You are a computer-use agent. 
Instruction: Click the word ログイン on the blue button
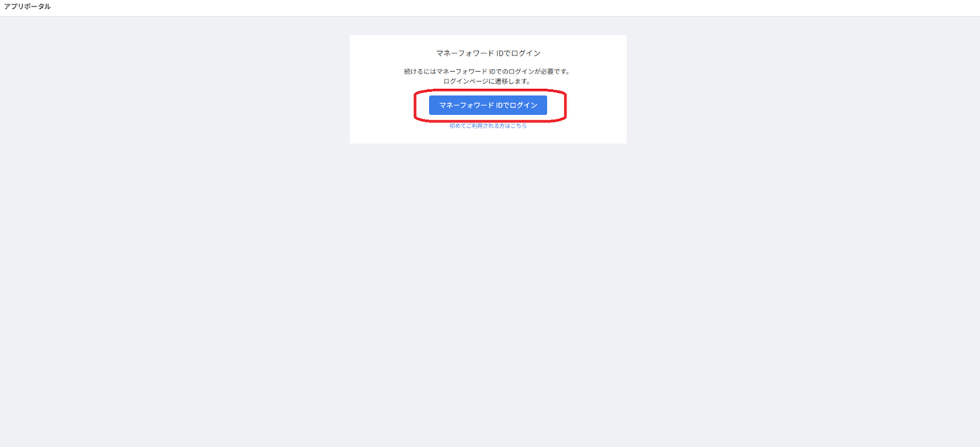(x=523, y=105)
